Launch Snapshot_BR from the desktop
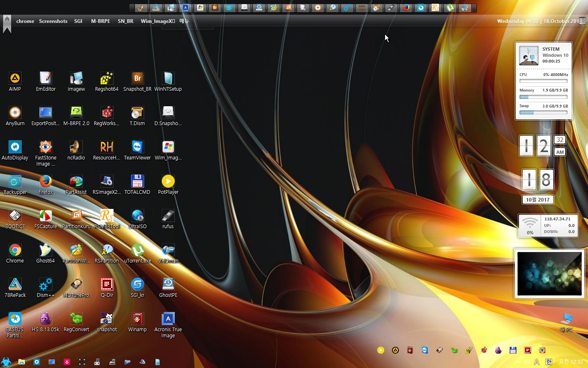The width and height of the screenshot is (588, 368). tap(138, 81)
